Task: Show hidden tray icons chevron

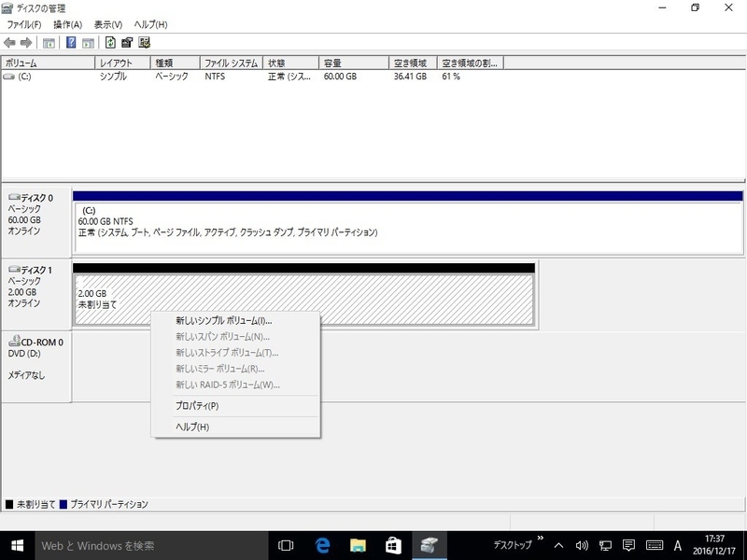Action: pyautogui.click(x=558, y=546)
